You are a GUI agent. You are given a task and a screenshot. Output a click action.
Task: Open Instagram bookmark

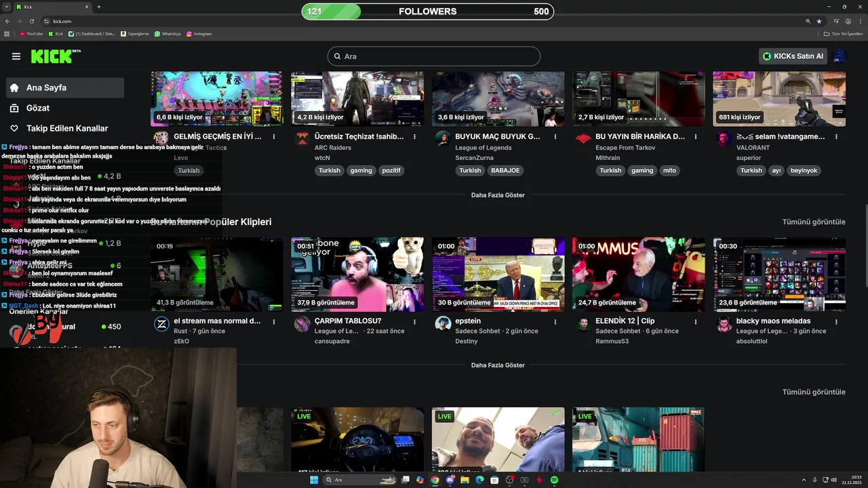(199, 34)
